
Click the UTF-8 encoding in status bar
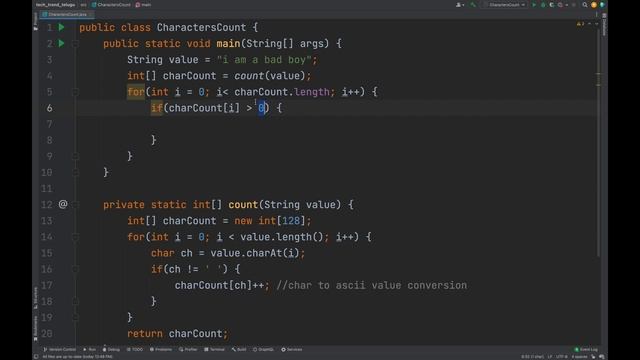[x=562, y=357]
